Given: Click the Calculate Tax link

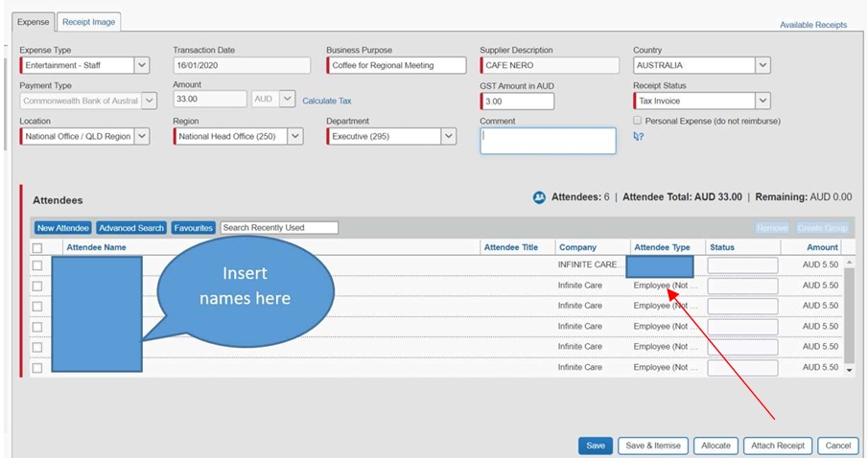Looking at the screenshot, I should [327, 101].
